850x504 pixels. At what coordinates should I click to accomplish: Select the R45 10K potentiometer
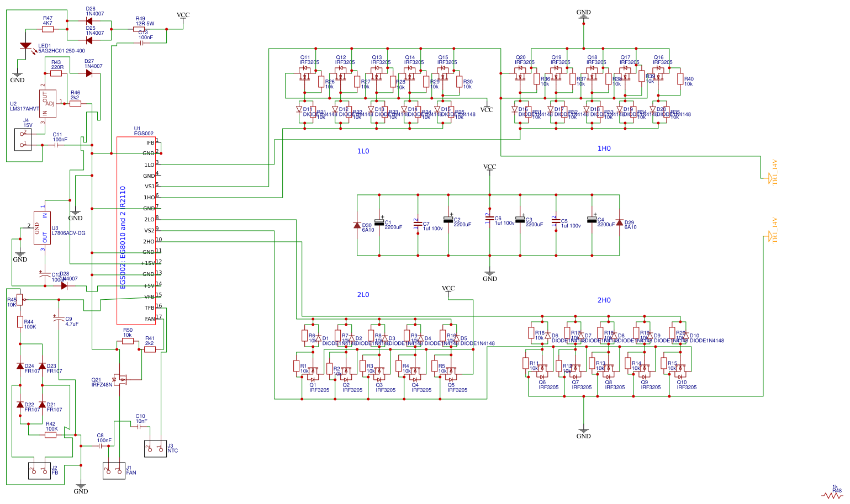pyautogui.click(x=20, y=300)
